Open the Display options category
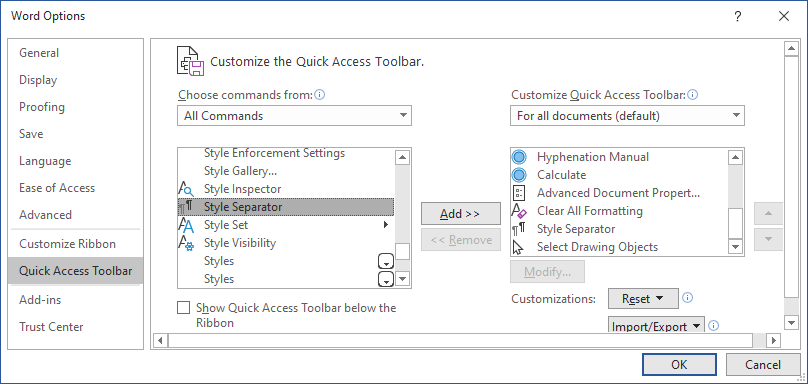The width and height of the screenshot is (808, 384). (75, 80)
